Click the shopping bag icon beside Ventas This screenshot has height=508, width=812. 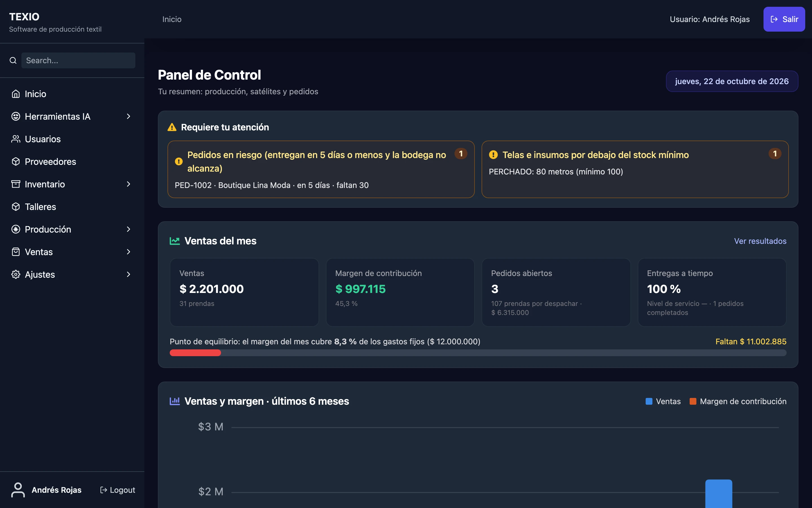(x=16, y=252)
